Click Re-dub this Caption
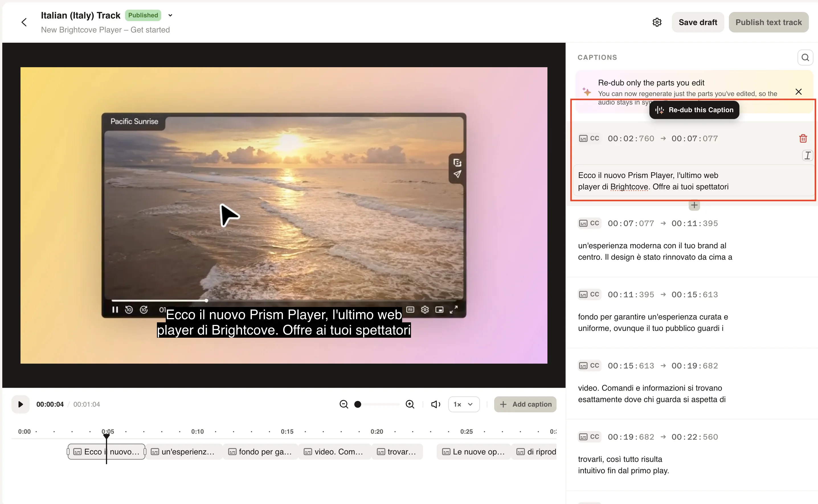 pos(694,110)
